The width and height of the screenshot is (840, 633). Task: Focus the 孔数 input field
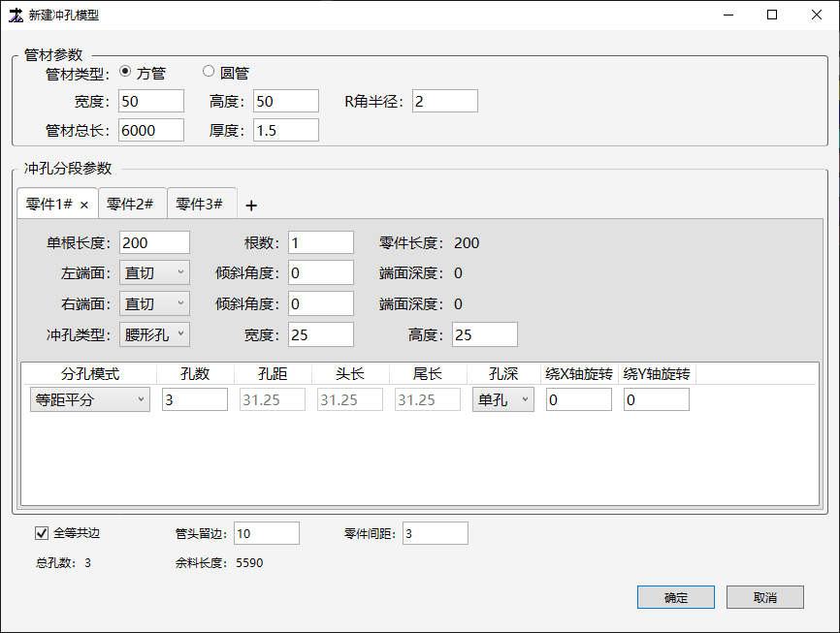click(194, 399)
